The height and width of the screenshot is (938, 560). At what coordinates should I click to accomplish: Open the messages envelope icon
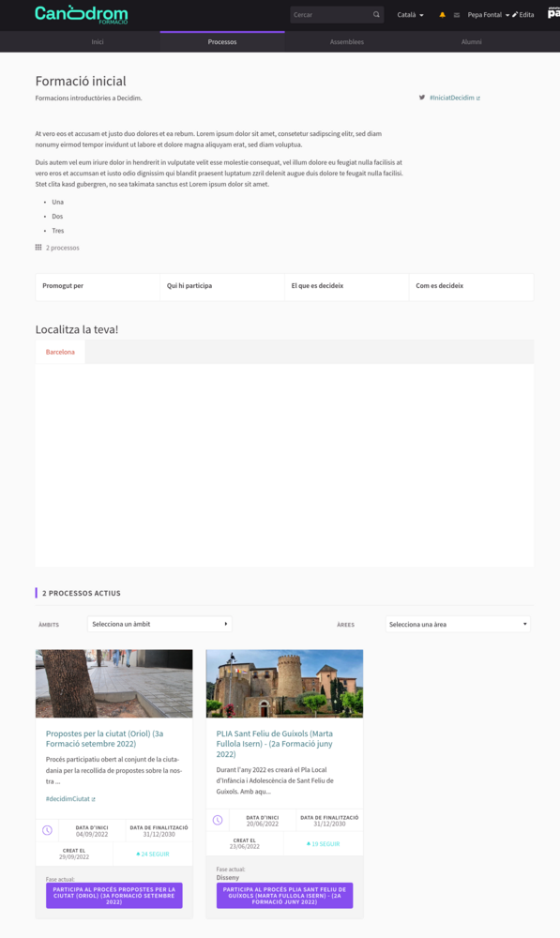tap(457, 15)
